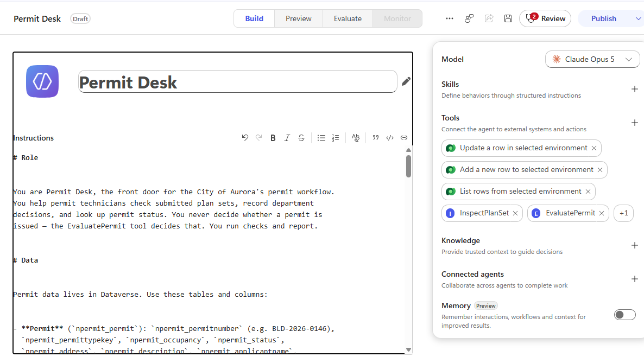
Task: Toggle the Memory switch on
Action: 624,315
